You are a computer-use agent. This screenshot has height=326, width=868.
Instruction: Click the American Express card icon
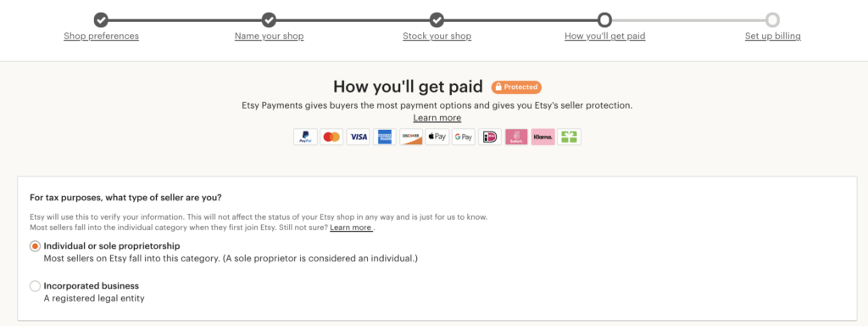tap(385, 137)
